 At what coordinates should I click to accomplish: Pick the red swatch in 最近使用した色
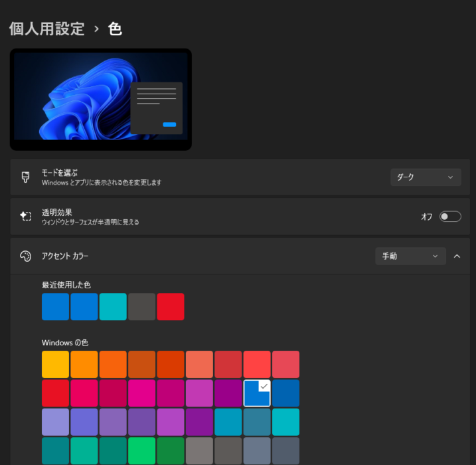(171, 307)
